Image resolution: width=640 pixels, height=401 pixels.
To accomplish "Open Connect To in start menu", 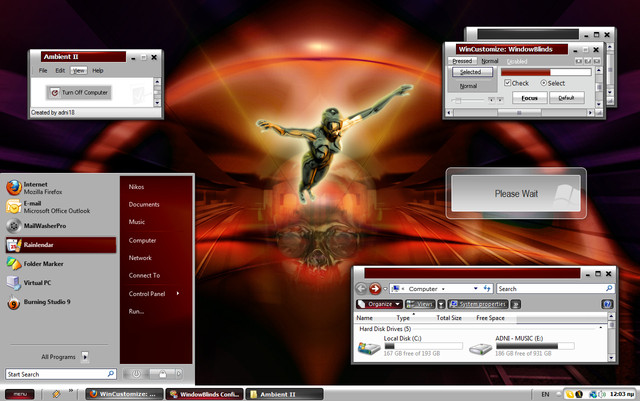I will click(x=144, y=275).
